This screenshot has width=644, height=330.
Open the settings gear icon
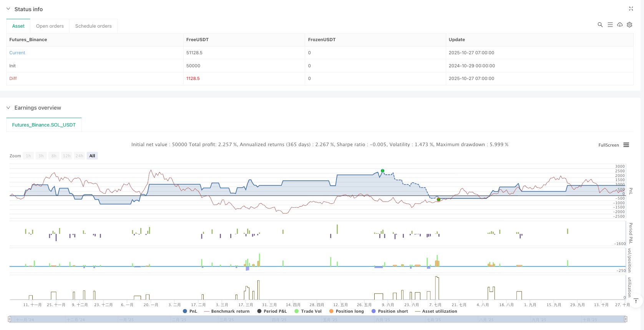[x=629, y=25]
